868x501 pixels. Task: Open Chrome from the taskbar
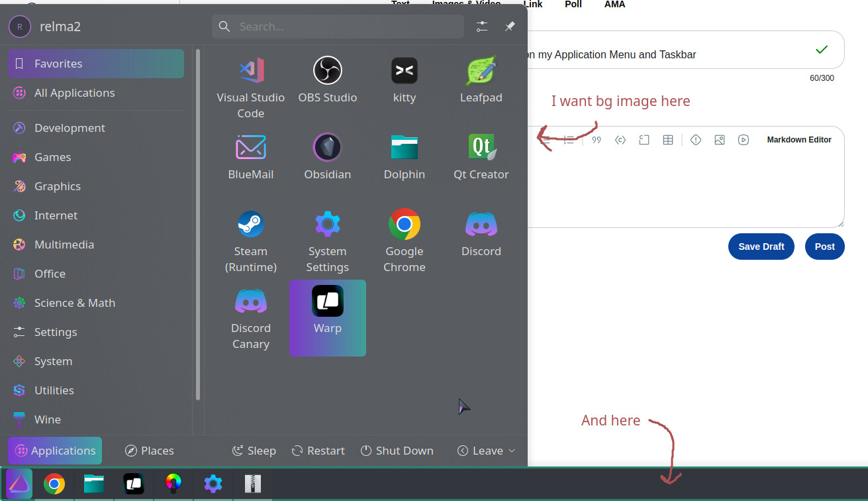click(x=54, y=484)
